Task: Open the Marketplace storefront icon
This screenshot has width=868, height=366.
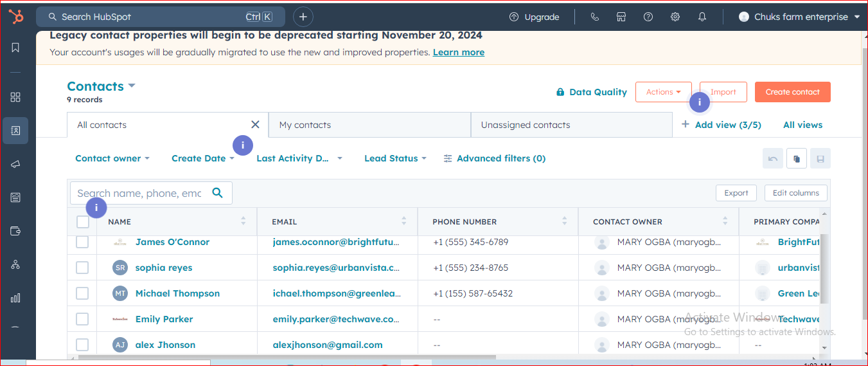Action: point(621,17)
